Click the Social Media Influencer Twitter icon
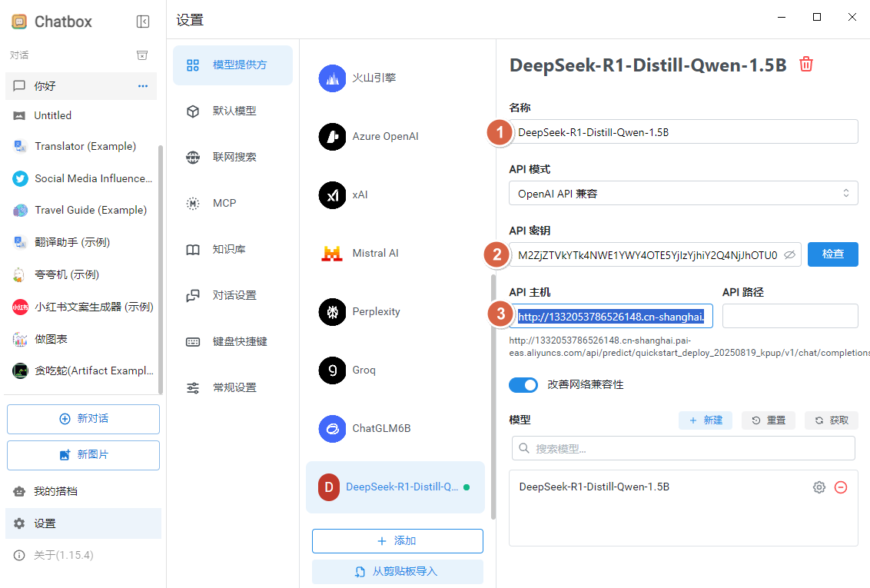This screenshot has width=870, height=588. click(20, 178)
